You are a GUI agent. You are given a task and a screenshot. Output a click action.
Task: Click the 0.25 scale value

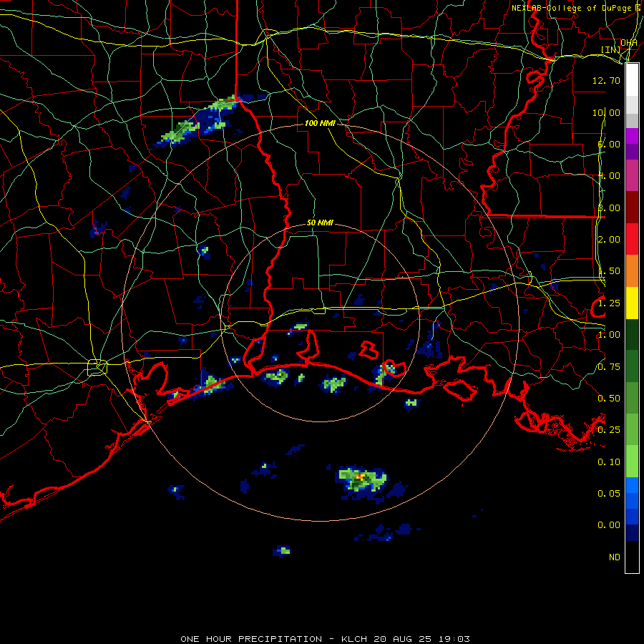pyautogui.click(x=609, y=430)
